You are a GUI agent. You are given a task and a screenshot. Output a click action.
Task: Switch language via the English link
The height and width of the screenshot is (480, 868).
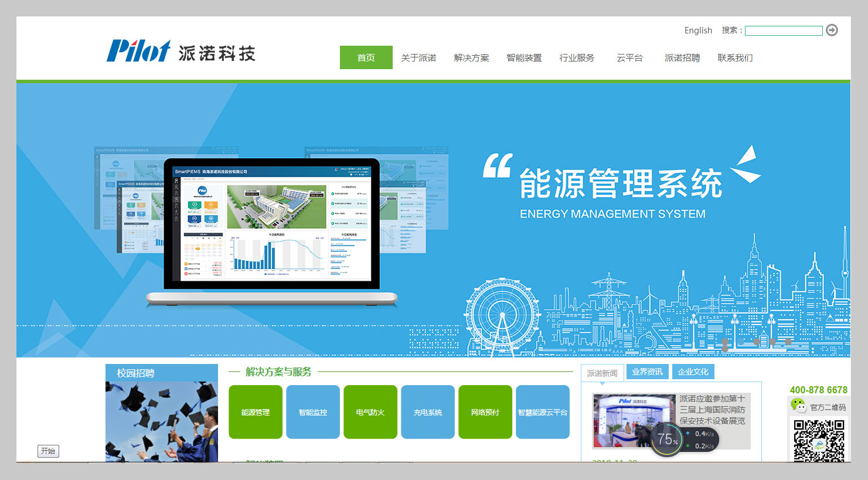tap(698, 30)
